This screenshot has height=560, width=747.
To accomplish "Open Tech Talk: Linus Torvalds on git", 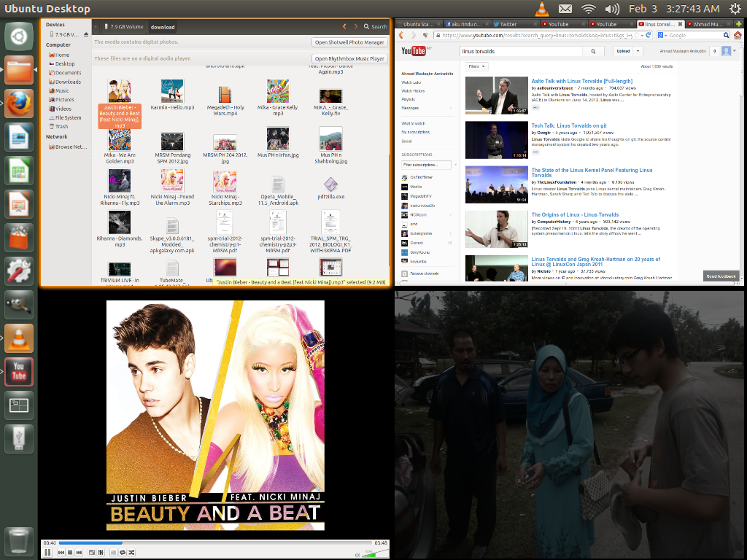I will pos(569,125).
